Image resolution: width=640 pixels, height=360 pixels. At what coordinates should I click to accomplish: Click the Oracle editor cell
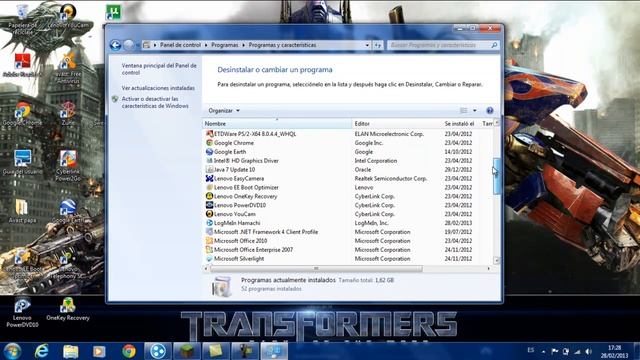click(362, 170)
